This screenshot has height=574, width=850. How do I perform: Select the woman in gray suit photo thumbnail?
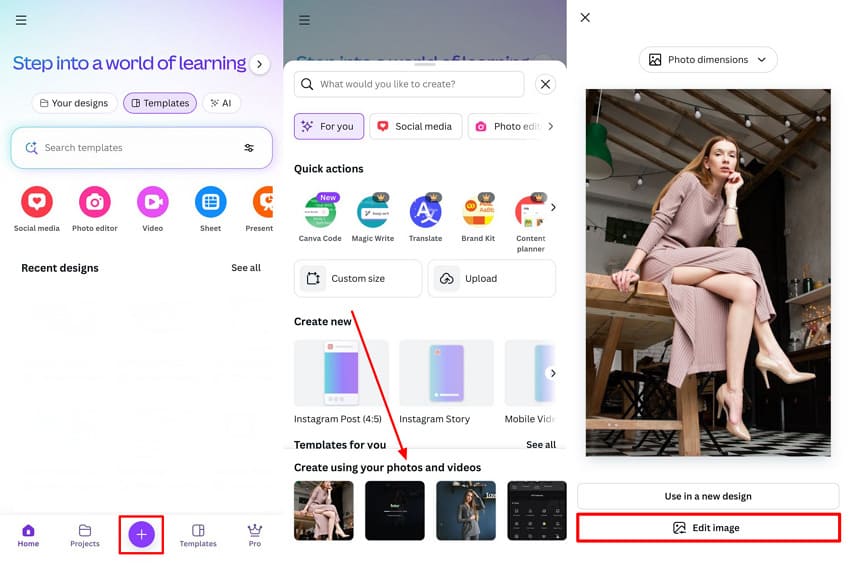coord(466,511)
